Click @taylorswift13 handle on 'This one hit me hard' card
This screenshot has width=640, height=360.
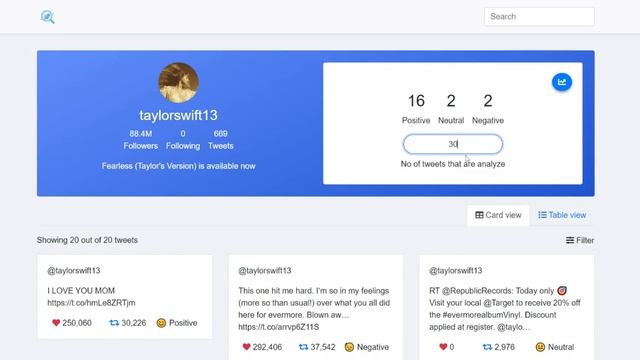tap(264, 271)
